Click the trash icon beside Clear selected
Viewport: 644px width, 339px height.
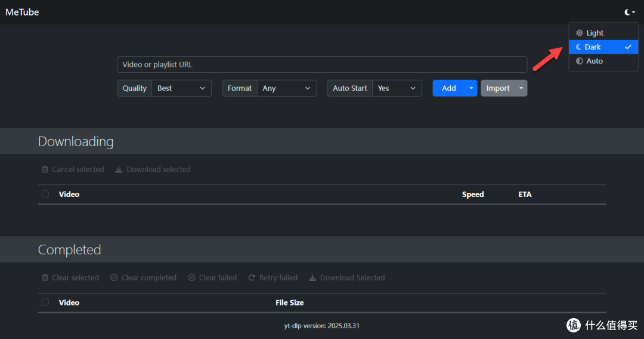pos(45,278)
